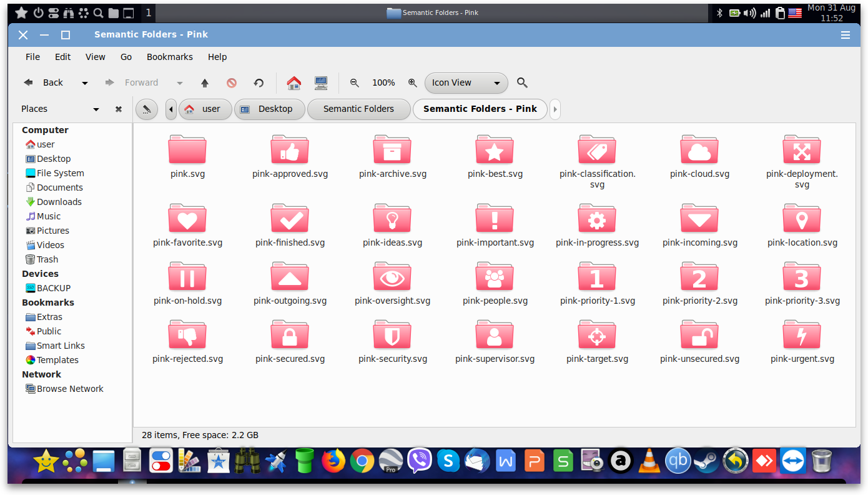
Task: Reload the current folder
Action: (259, 82)
